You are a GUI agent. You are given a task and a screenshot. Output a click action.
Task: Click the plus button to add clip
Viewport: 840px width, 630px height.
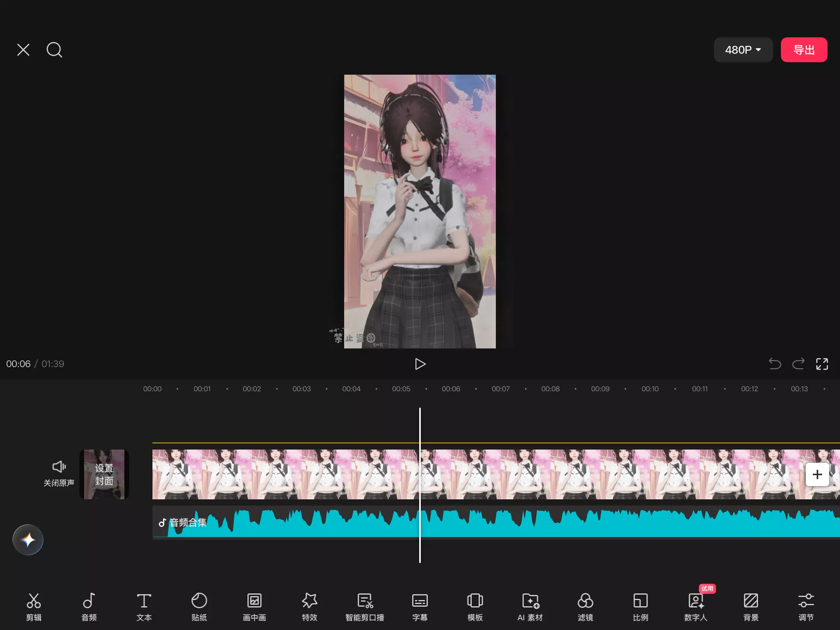click(817, 474)
